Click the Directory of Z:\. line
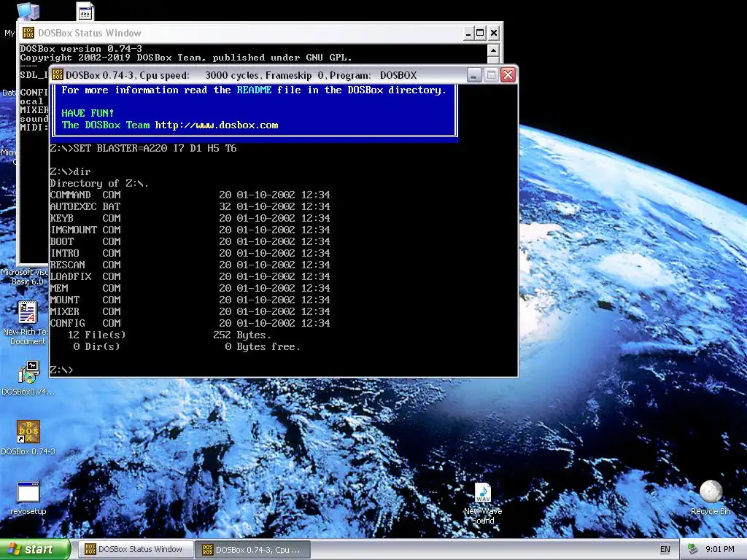 (99, 183)
